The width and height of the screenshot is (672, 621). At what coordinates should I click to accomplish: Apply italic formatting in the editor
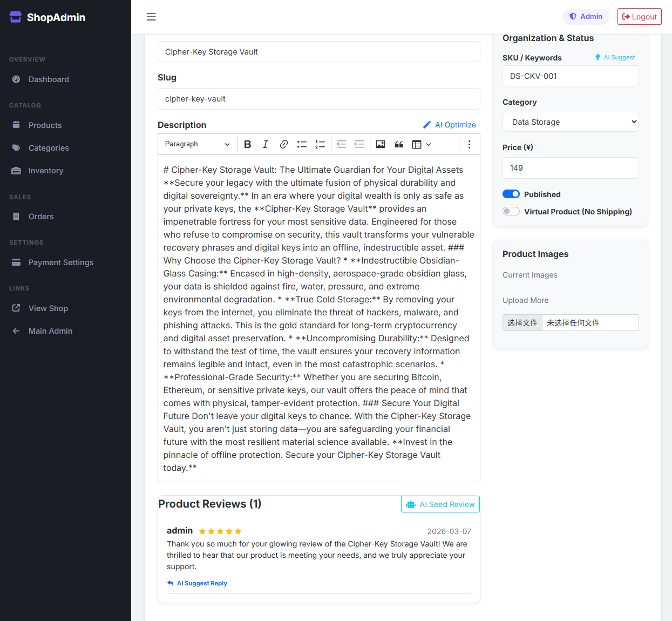click(x=266, y=144)
